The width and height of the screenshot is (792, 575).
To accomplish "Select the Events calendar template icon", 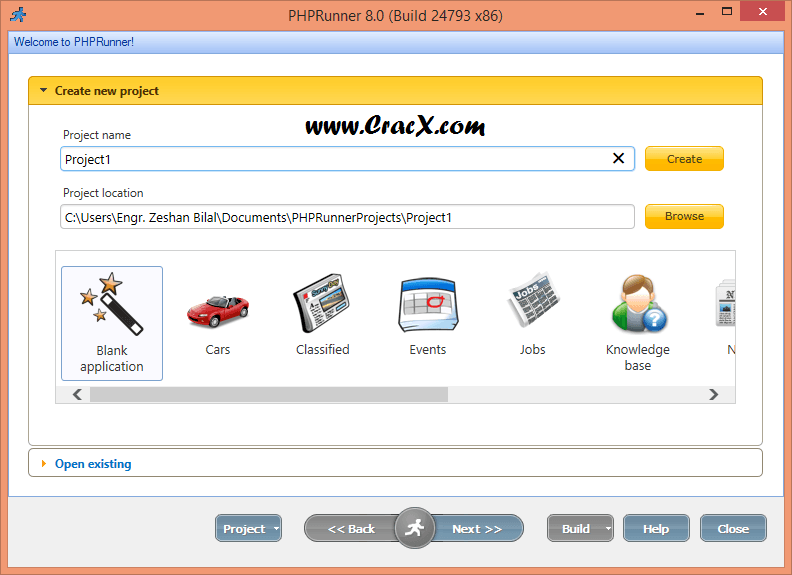I will (428, 305).
